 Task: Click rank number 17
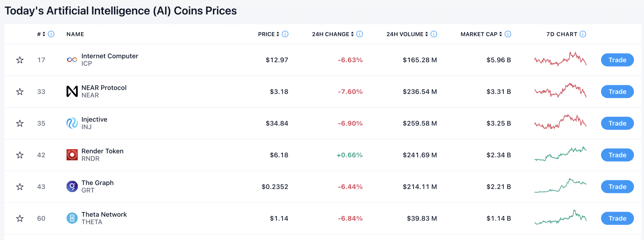point(41,60)
